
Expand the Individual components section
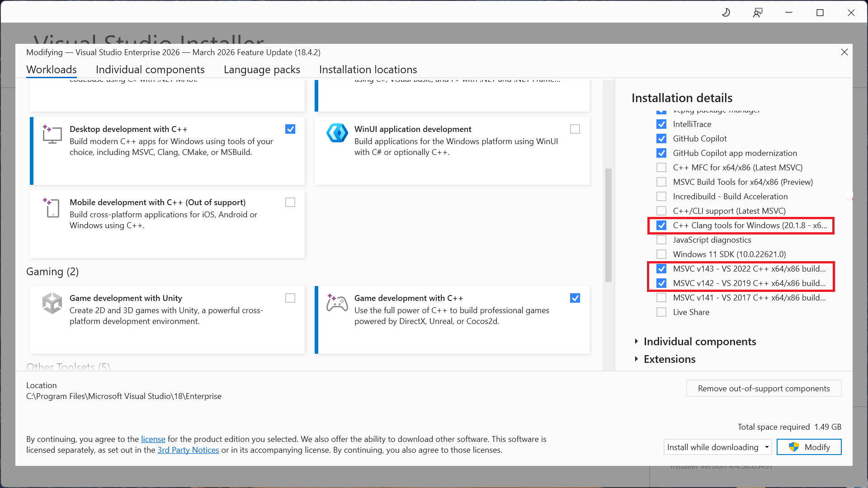click(x=636, y=342)
